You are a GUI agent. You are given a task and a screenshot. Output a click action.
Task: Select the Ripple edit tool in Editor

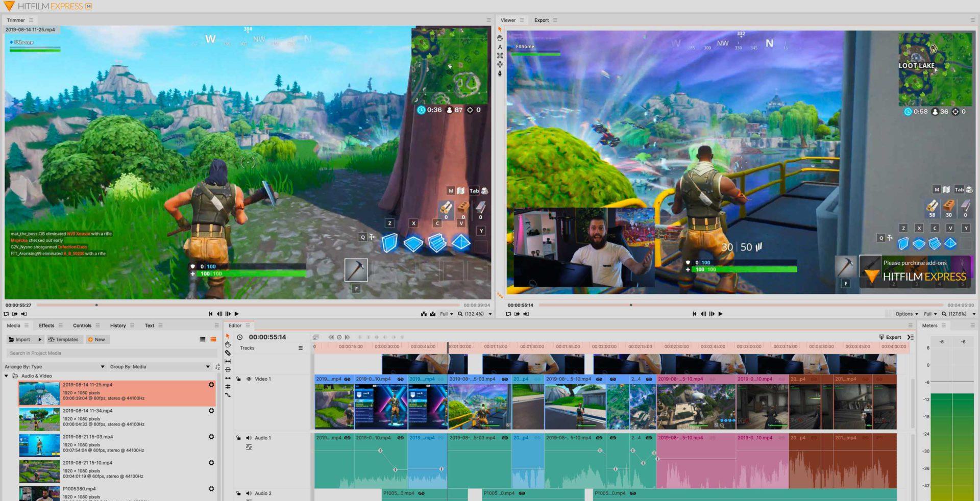pyautogui.click(x=228, y=378)
